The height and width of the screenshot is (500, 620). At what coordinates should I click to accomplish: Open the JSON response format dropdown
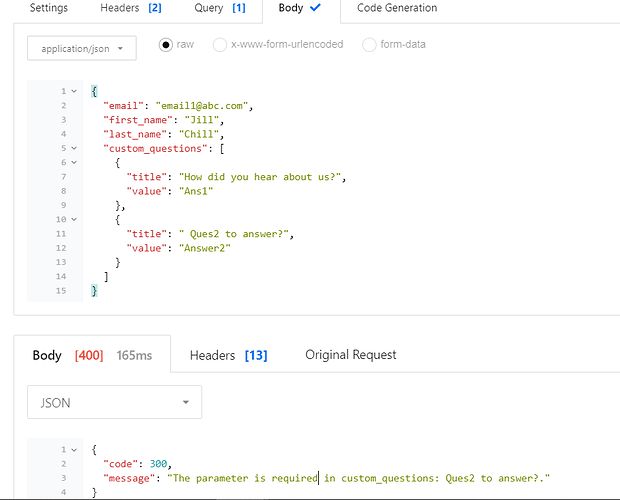click(x=114, y=403)
